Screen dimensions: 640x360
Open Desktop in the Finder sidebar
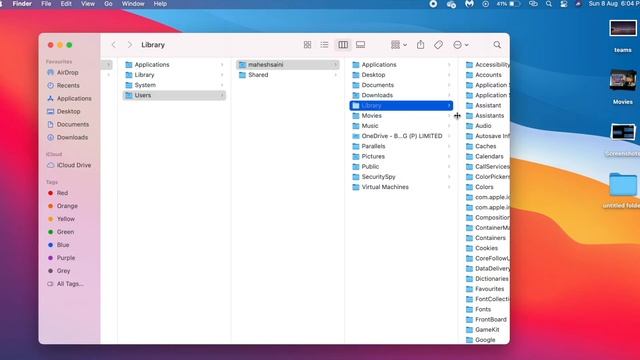point(64,111)
